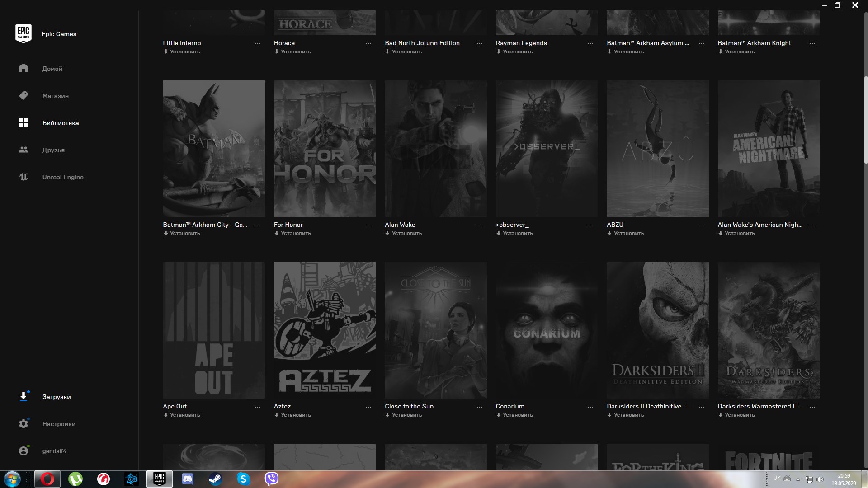Screen dimensions: 868x488
Task: Open Skype from the taskbar
Action: pyautogui.click(x=243, y=479)
